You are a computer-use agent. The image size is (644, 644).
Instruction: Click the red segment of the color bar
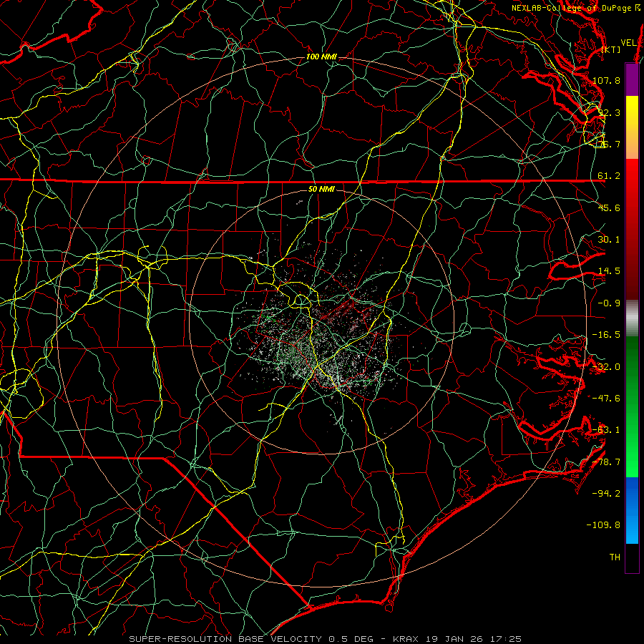click(x=632, y=229)
